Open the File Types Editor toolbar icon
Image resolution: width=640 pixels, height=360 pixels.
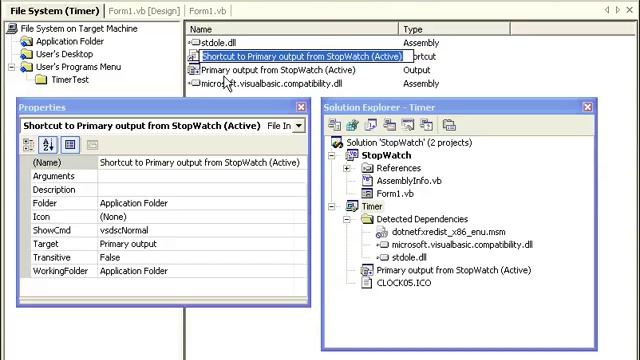[x=371, y=125]
